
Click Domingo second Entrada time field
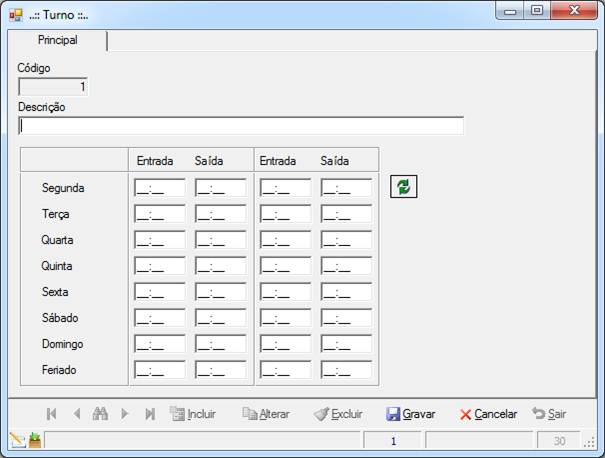point(286,344)
